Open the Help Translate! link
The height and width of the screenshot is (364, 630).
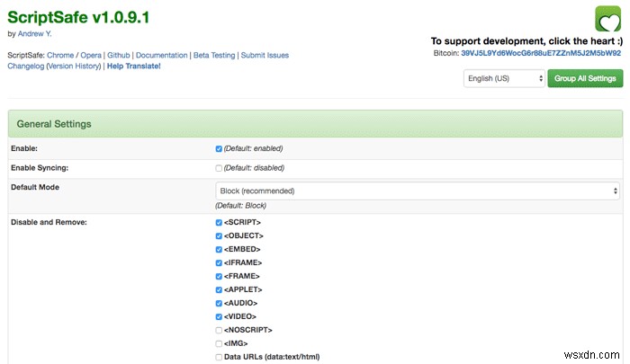point(134,66)
